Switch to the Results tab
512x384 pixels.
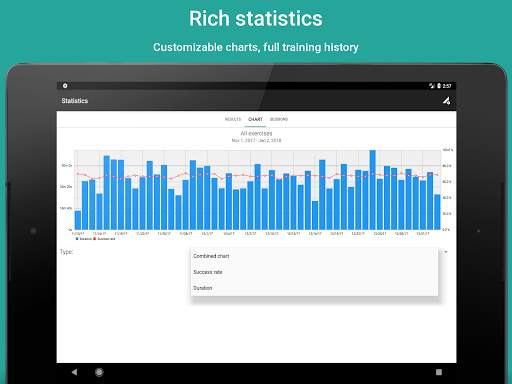pyautogui.click(x=233, y=119)
